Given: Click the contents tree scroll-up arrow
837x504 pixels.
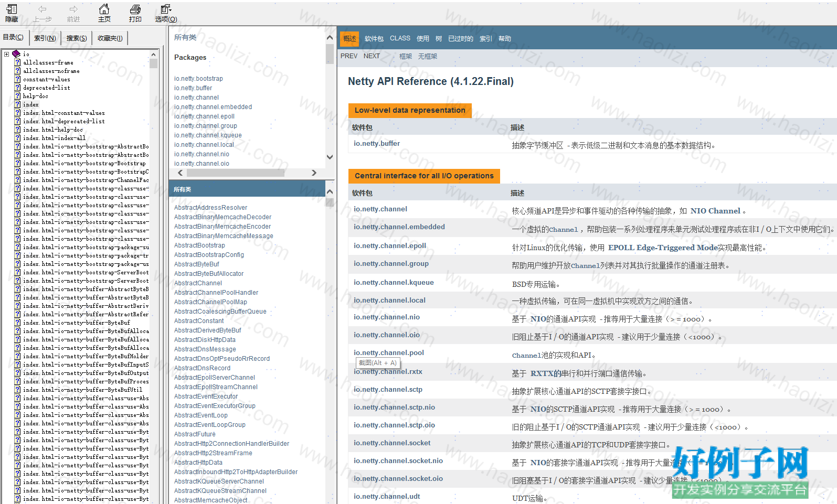Looking at the screenshot, I should click(x=153, y=55).
